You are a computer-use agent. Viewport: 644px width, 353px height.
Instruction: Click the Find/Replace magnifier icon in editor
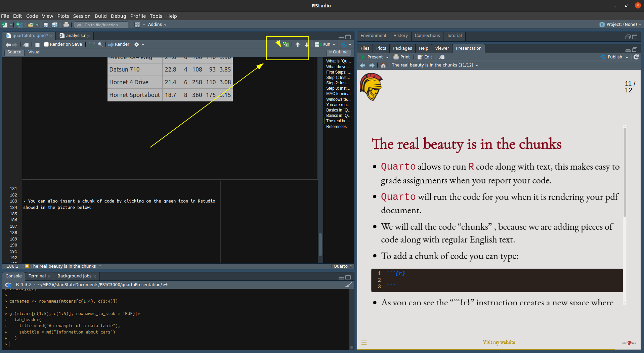pos(100,45)
